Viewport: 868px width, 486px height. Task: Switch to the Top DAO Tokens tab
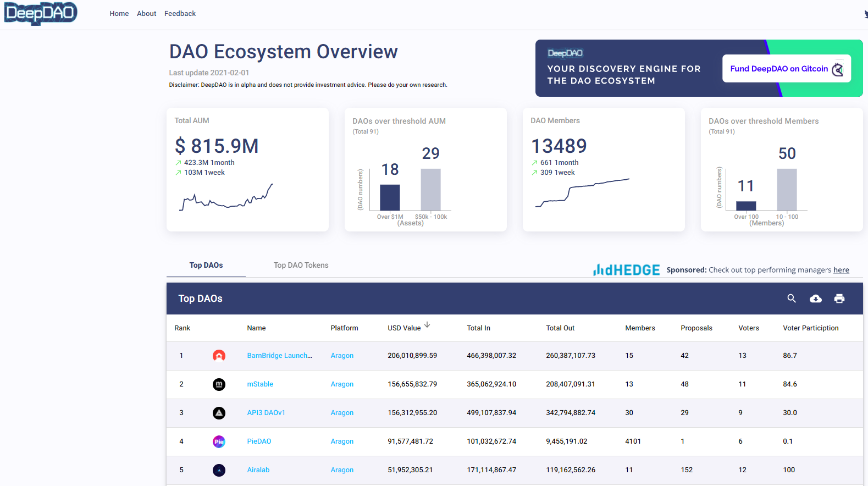tap(301, 265)
